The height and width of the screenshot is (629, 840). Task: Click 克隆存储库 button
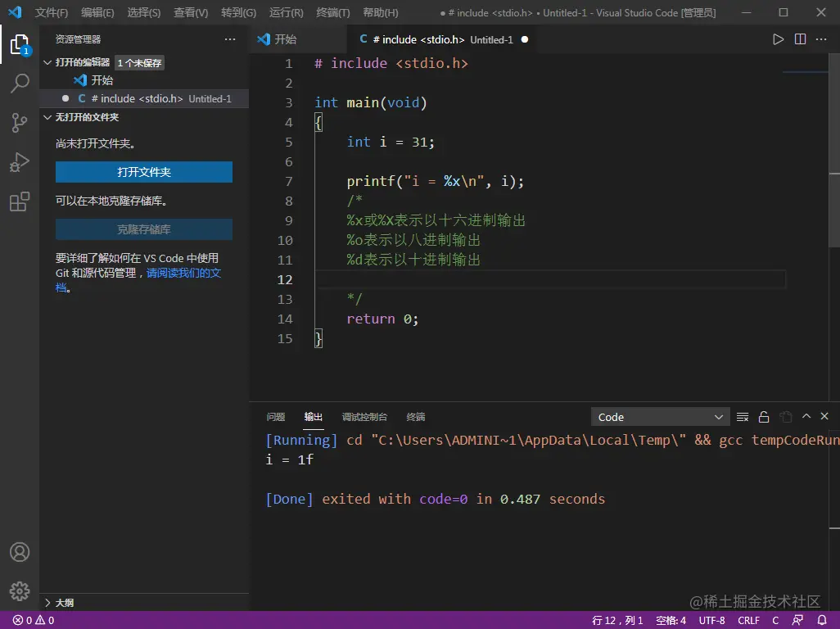pos(144,229)
